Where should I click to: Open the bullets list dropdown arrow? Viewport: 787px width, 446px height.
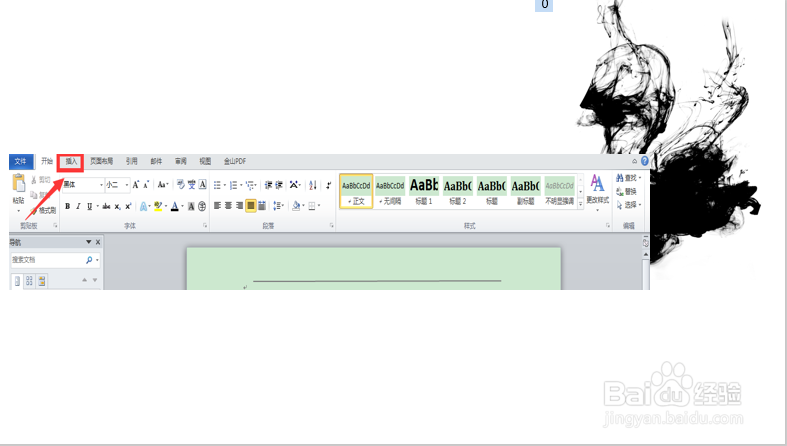coord(225,185)
